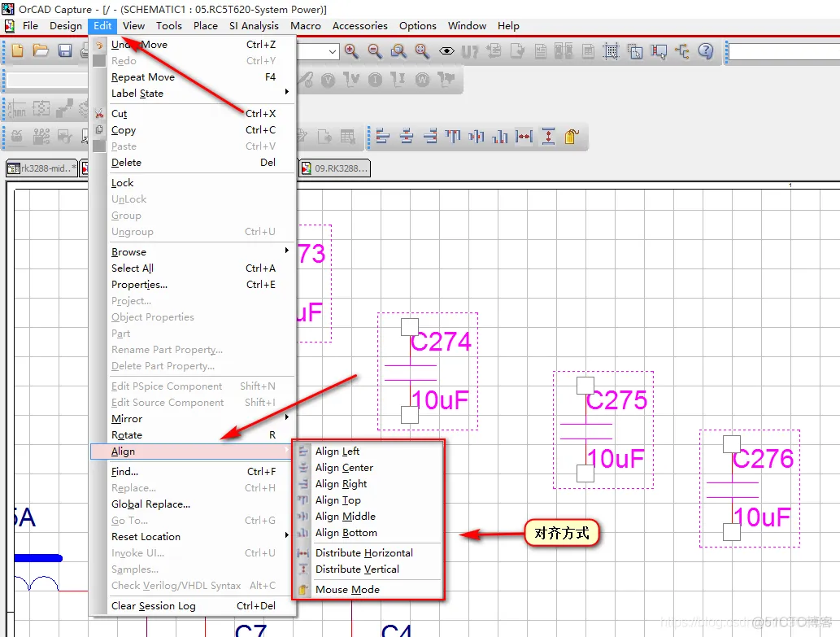Expand the Align submenu entry
The width and height of the screenshot is (840, 637).
193,452
